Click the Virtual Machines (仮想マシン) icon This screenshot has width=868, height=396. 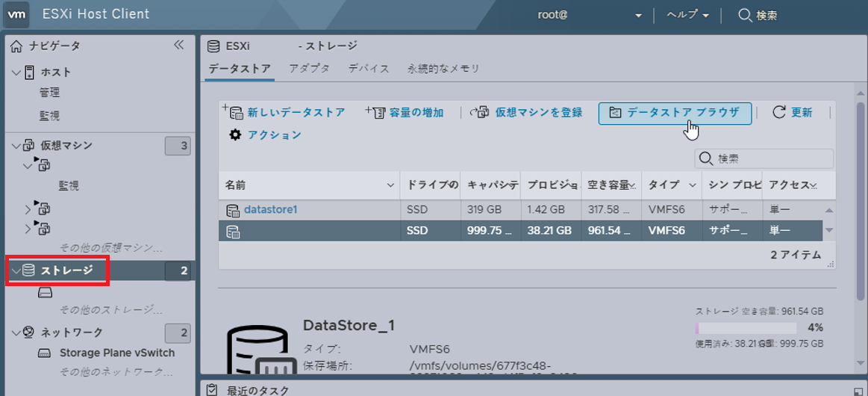tap(29, 146)
